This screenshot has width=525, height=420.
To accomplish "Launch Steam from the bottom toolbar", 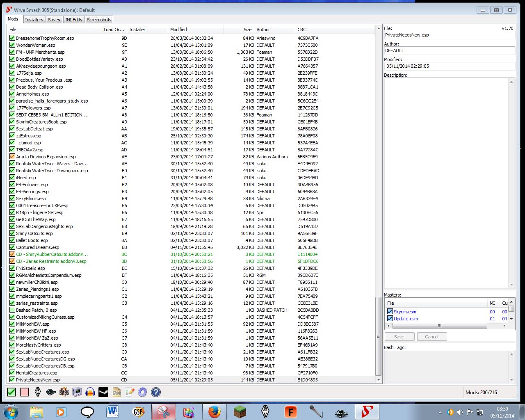I will 103,393.
